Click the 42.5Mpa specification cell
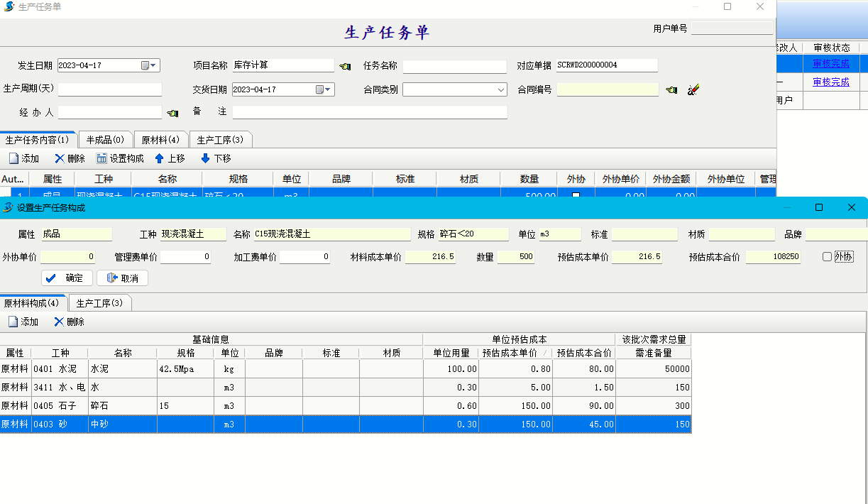This screenshot has height=504, width=868. tap(185, 369)
